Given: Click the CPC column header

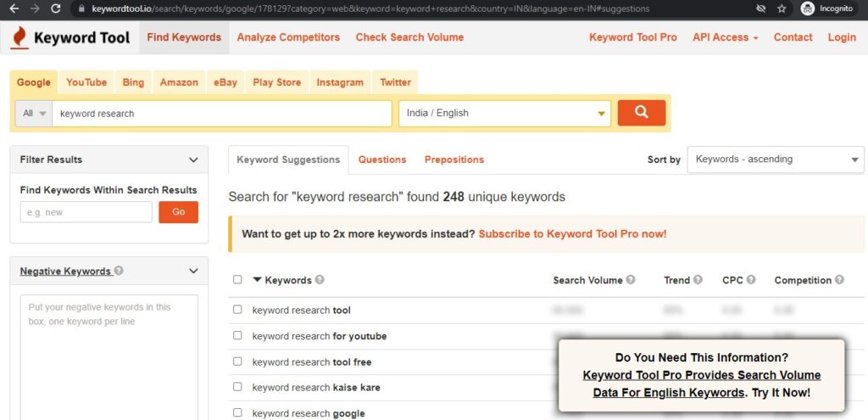Looking at the screenshot, I should click(732, 280).
